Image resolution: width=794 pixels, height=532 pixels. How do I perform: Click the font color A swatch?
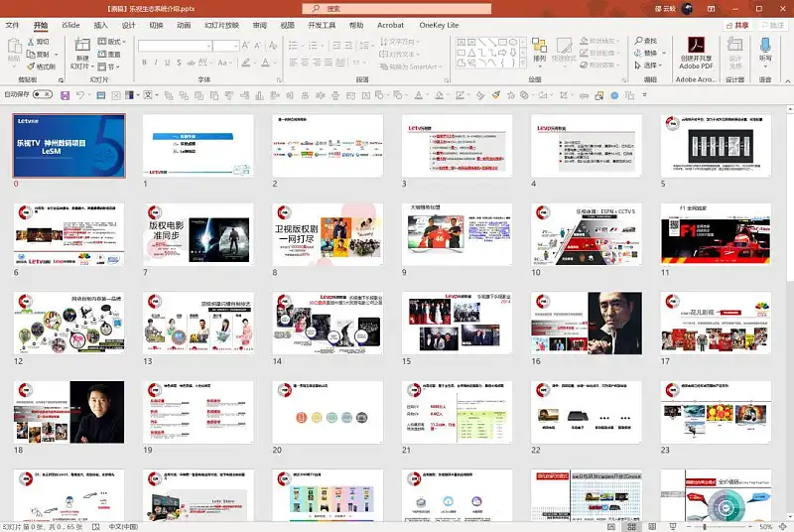(x=265, y=63)
